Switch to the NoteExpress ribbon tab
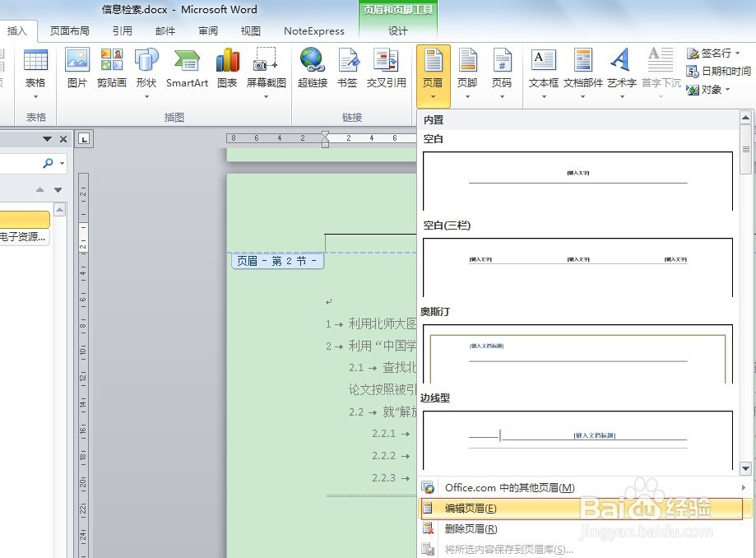756x558 pixels. click(313, 31)
